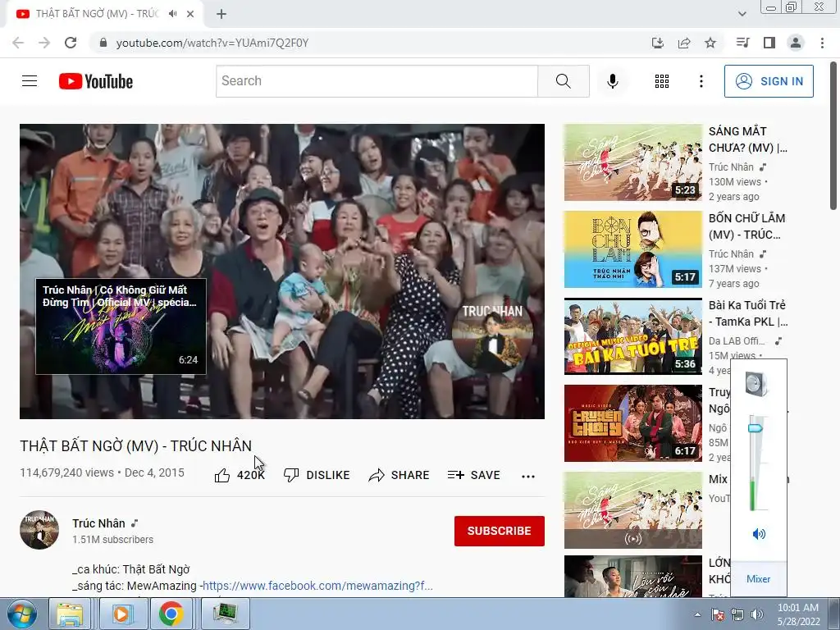The image size is (840, 630).
Task: Mute speakers in volume popup
Action: [759, 533]
